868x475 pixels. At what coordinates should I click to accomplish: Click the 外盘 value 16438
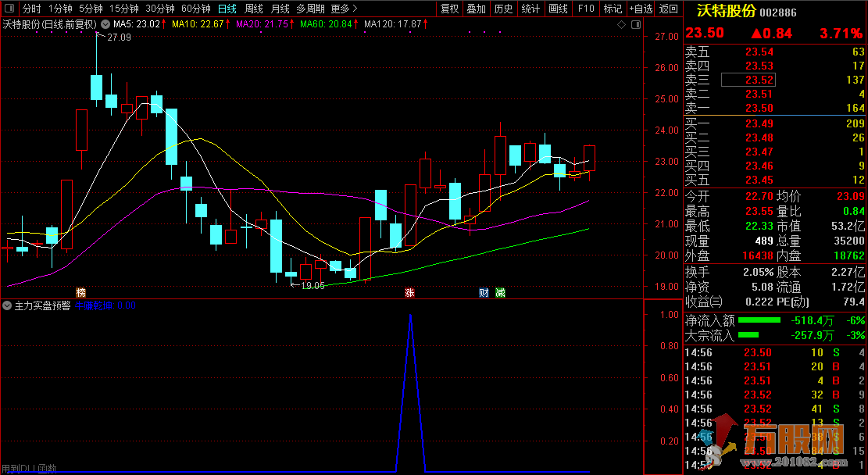tap(757, 255)
